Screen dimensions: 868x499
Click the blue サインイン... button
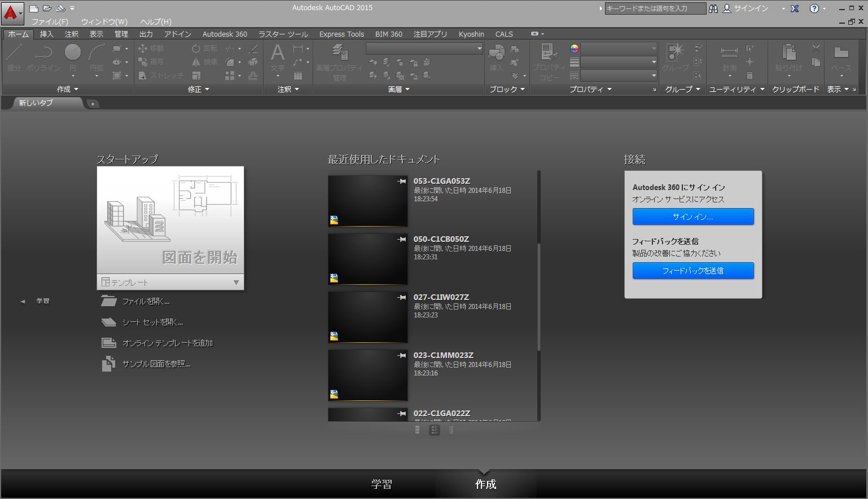pyautogui.click(x=693, y=217)
